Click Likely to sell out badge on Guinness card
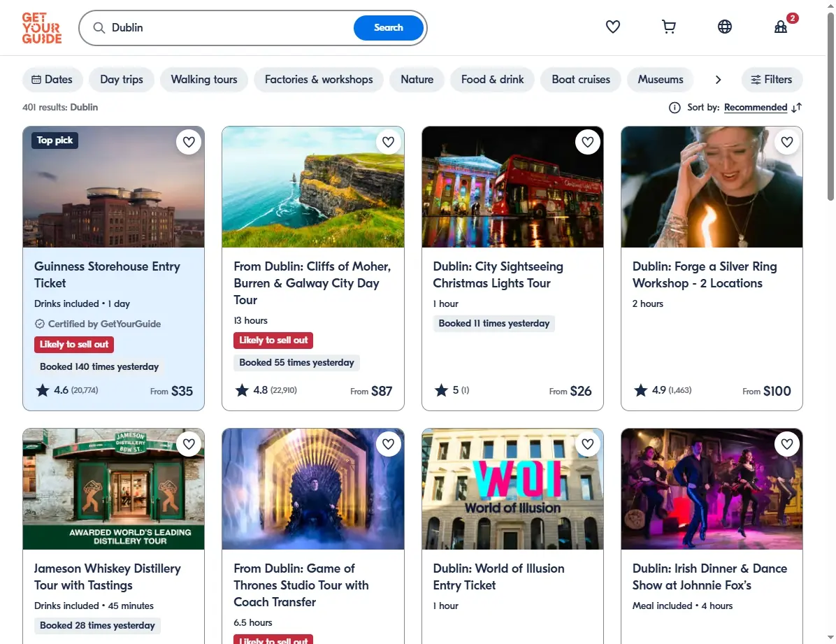This screenshot has width=836, height=644. [x=74, y=345]
